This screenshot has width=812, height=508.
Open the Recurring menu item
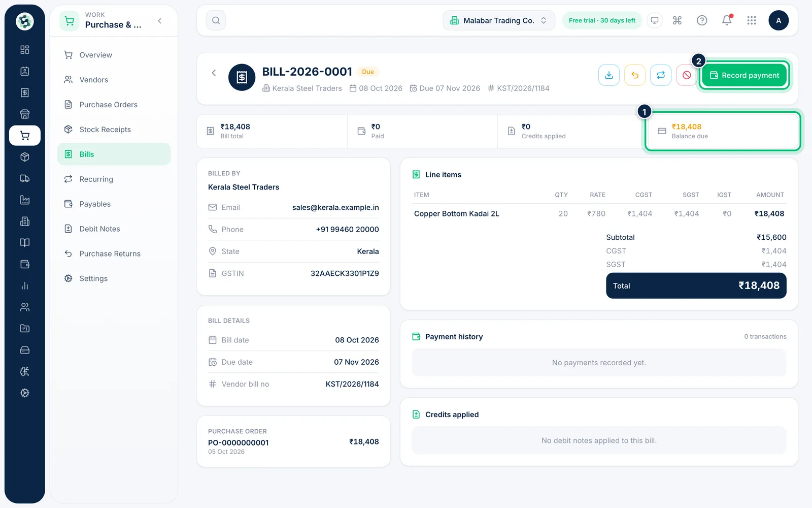click(x=114, y=179)
